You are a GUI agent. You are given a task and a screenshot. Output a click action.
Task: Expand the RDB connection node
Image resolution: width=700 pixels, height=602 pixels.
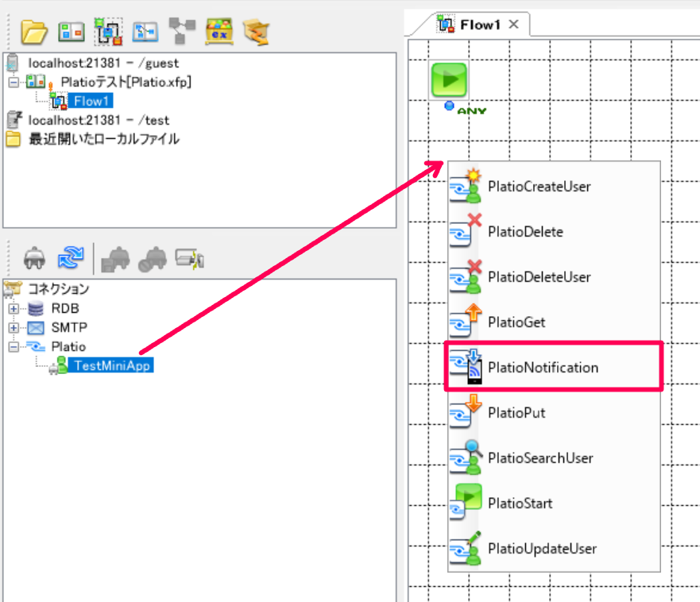pyautogui.click(x=14, y=308)
